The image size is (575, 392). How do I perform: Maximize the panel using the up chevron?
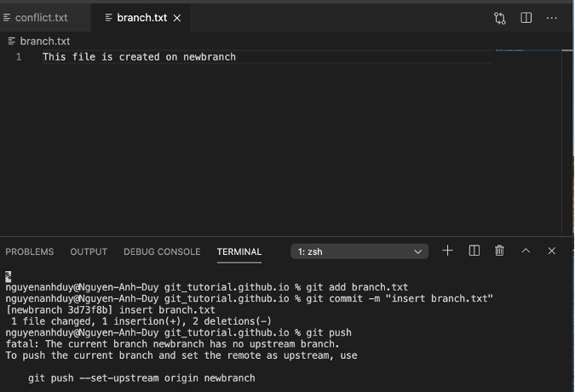pos(526,251)
